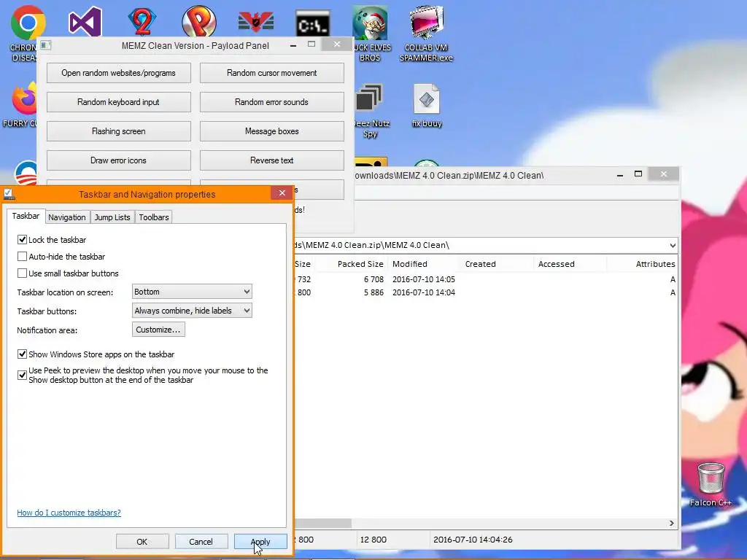This screenshot has width=747, height=560.
Task: Open the winged shield desktop icon
Action: 256,22
